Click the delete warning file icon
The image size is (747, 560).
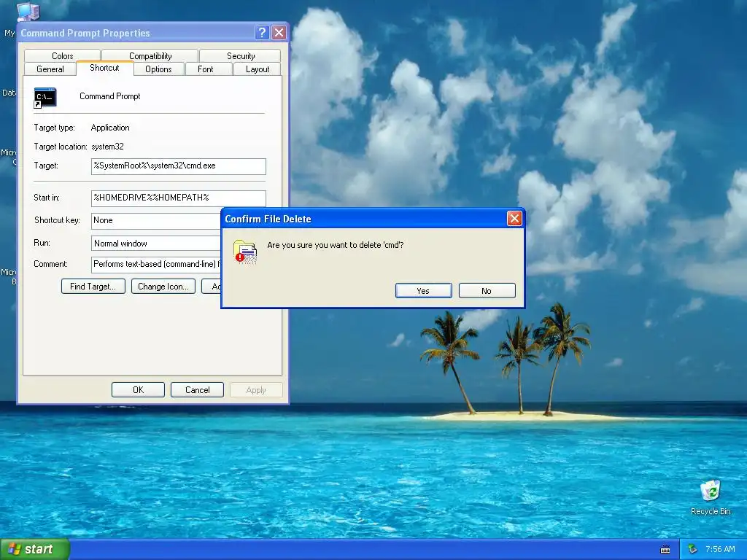245,252
